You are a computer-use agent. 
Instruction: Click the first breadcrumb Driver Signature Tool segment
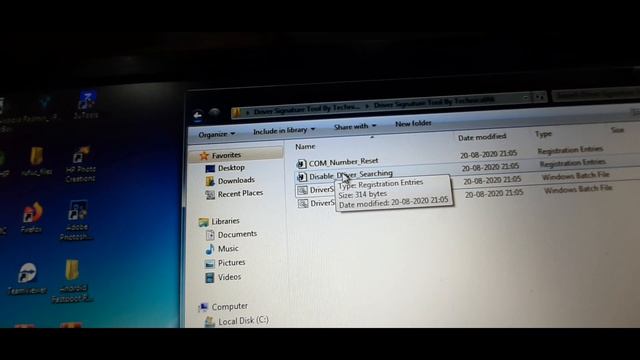pos(306,110)
